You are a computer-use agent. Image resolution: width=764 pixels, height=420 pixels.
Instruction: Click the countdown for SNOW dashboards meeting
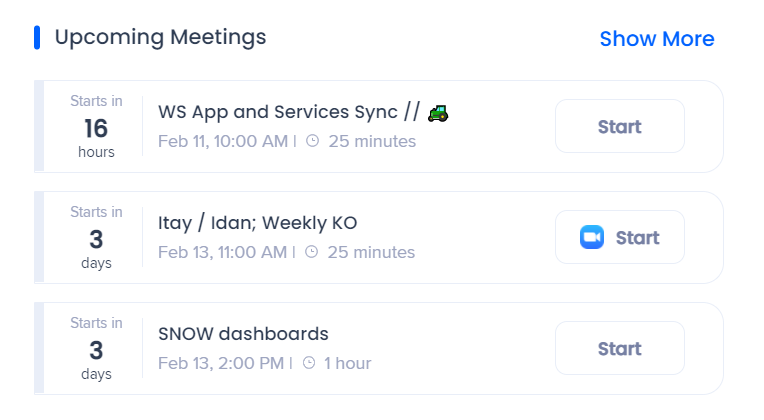tap(96, 349)
